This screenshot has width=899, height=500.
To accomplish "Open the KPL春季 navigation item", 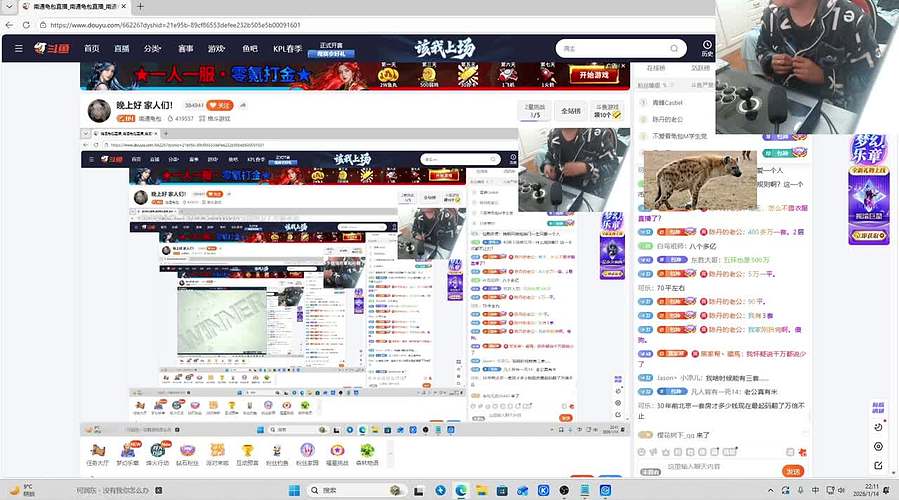I will click(287, 49).
